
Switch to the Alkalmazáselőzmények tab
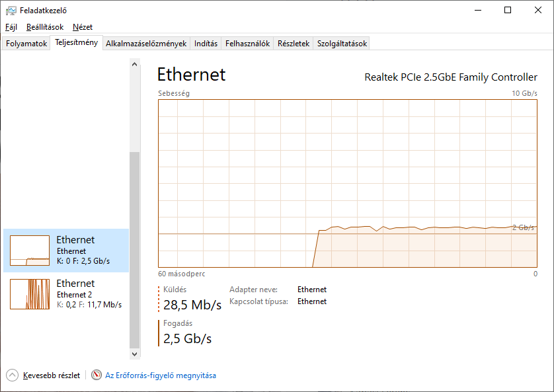coord(146,44)
